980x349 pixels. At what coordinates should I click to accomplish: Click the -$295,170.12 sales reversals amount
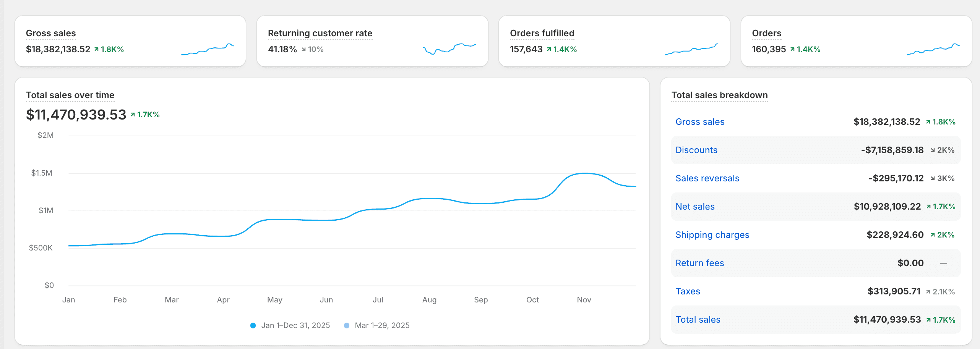896,178
